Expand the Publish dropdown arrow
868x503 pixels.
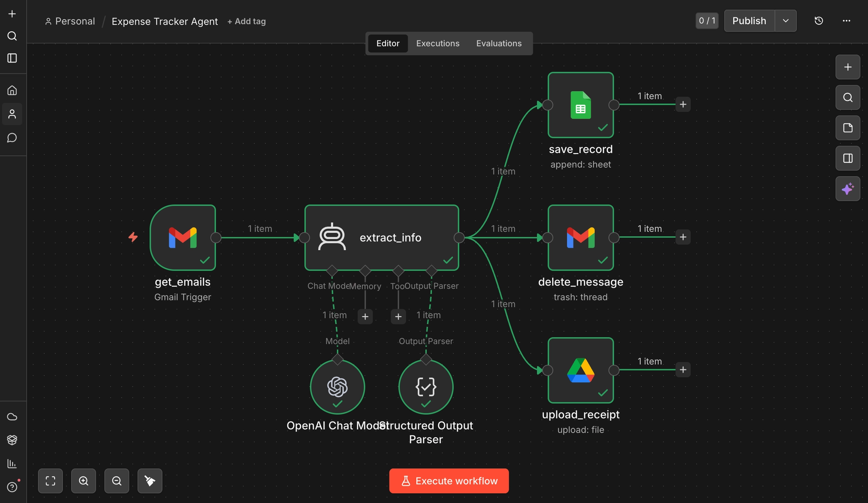[786, 21]
